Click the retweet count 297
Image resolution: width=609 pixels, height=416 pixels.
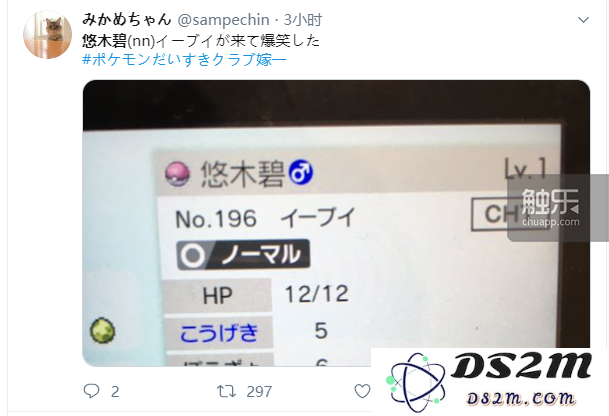[259, 392]
